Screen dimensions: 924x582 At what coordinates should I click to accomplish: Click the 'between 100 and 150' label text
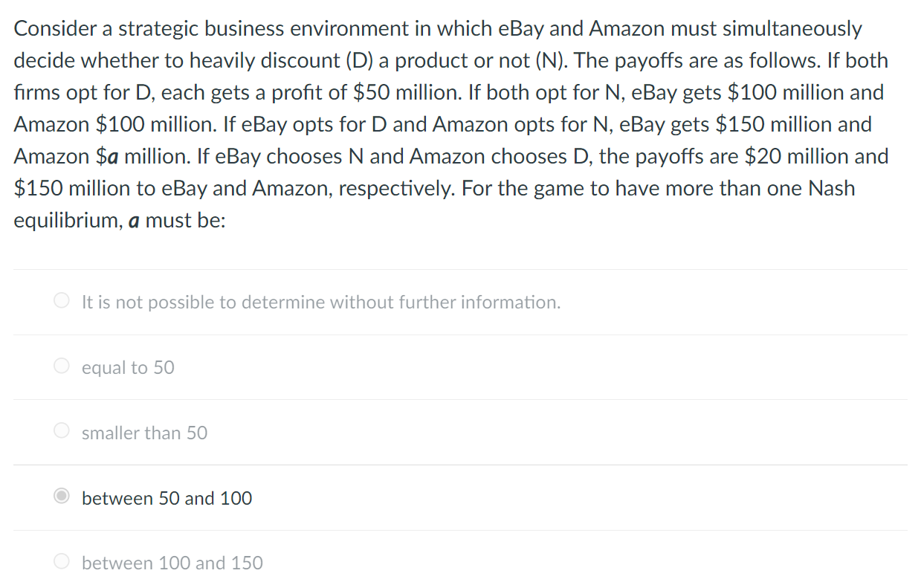pyautogui.click(x=172, y=563)
